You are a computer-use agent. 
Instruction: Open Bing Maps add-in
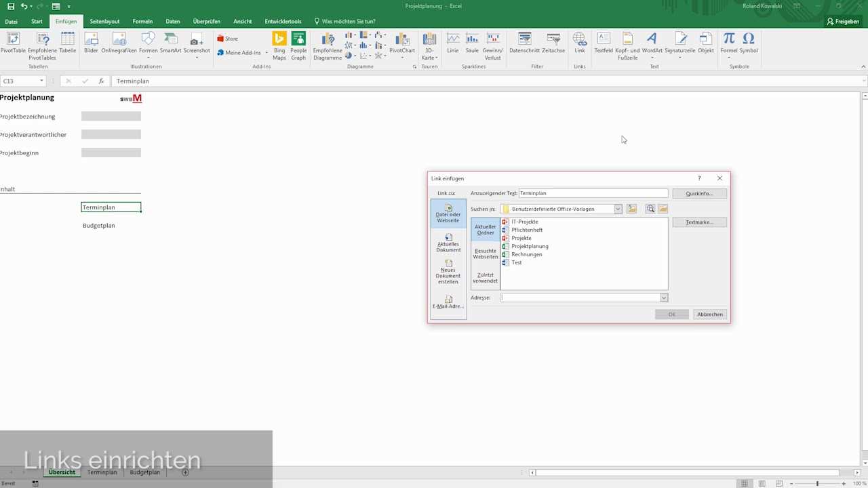tap(279, 43)
